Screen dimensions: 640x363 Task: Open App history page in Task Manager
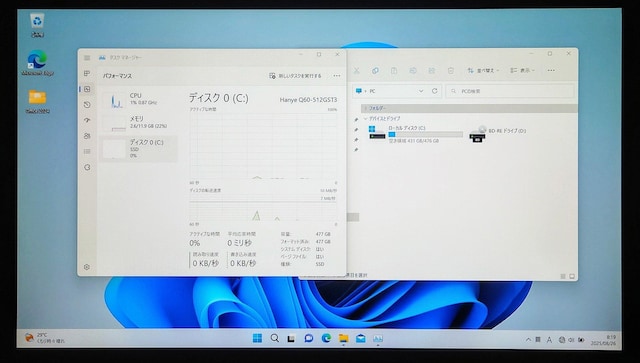pos(87,105)
